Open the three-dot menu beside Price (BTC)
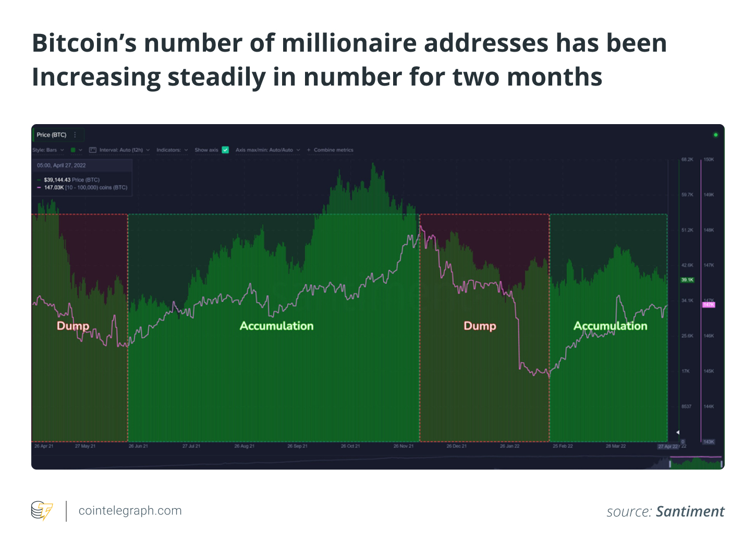Viewport: 756px width, 553px height. [x=75, y=135]
